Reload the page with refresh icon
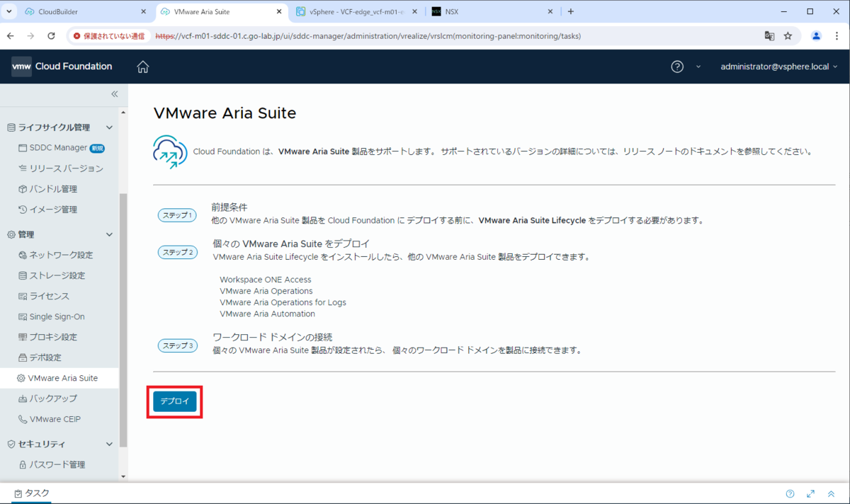 pos(51,35)
